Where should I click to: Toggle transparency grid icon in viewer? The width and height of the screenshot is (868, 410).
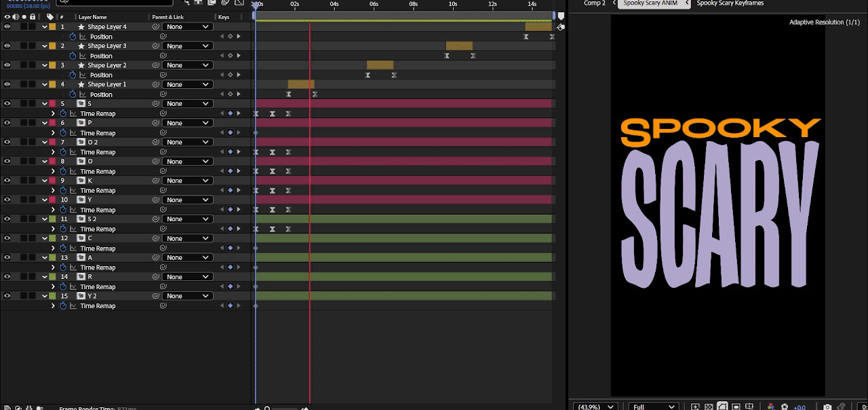(709, 407)
